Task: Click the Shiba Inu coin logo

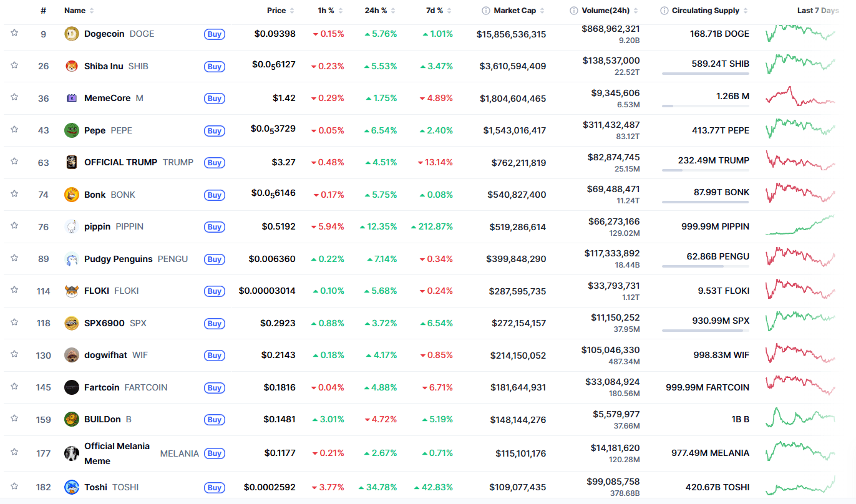Action: (71, 66)
